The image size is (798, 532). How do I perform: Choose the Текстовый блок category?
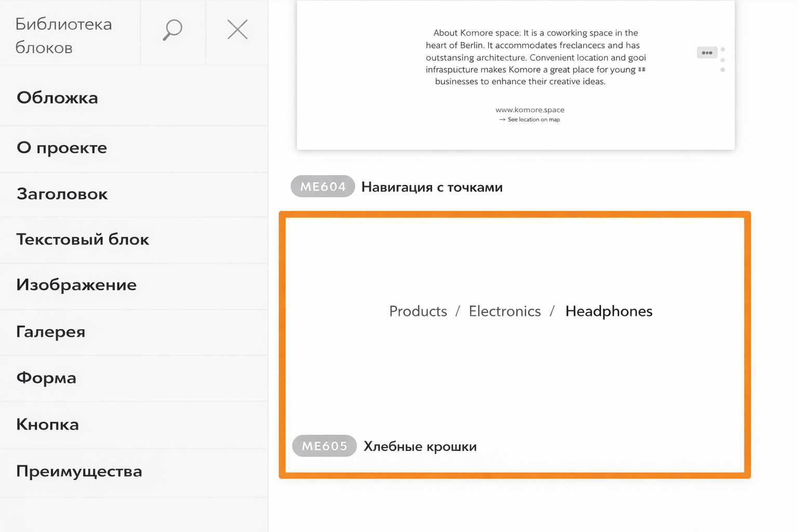134,240
